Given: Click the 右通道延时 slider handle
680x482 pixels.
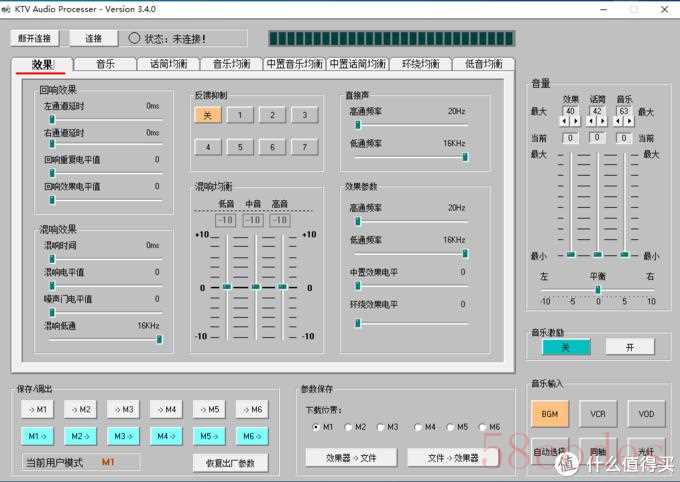Looking at the screenshot, I should 52,144.
